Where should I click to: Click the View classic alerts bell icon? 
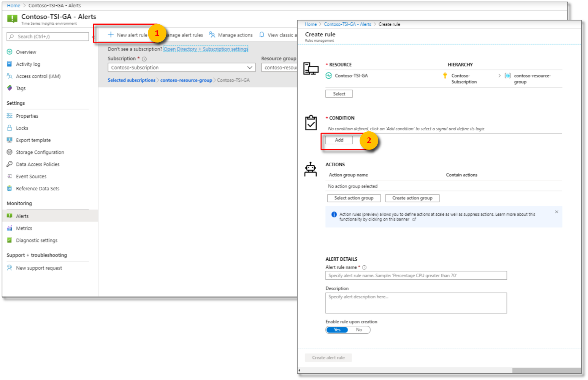pyautogui.click(x=262, y=35)
